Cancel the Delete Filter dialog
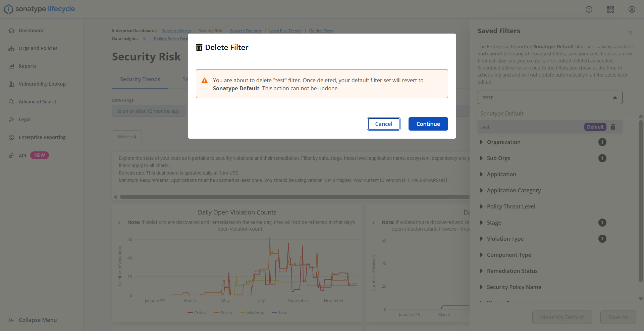 point(384,124)
